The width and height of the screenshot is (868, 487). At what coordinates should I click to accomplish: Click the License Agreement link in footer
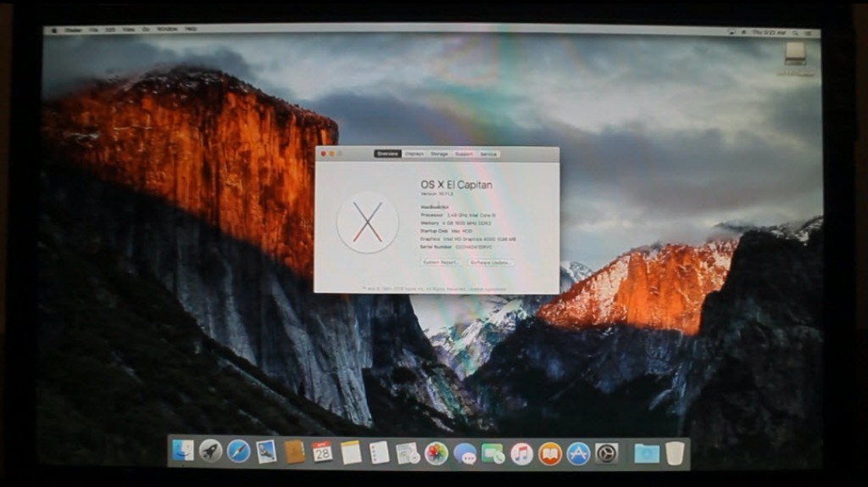[487, 288]
